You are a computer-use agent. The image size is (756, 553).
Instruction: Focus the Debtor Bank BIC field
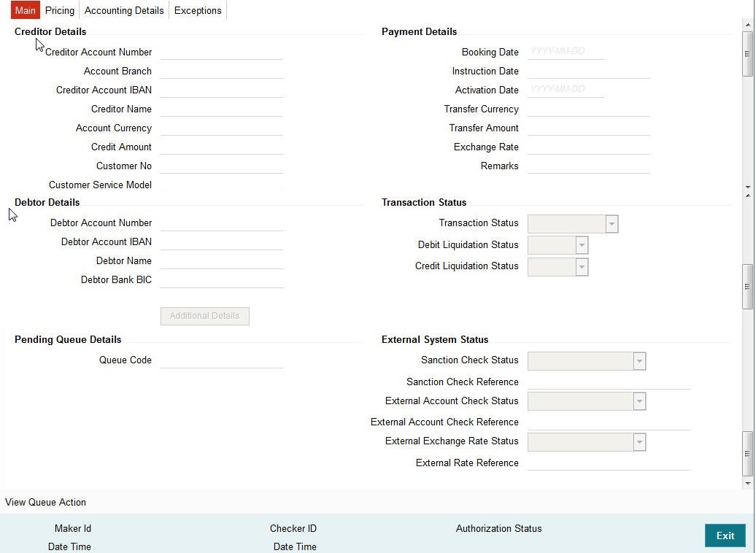222,279
